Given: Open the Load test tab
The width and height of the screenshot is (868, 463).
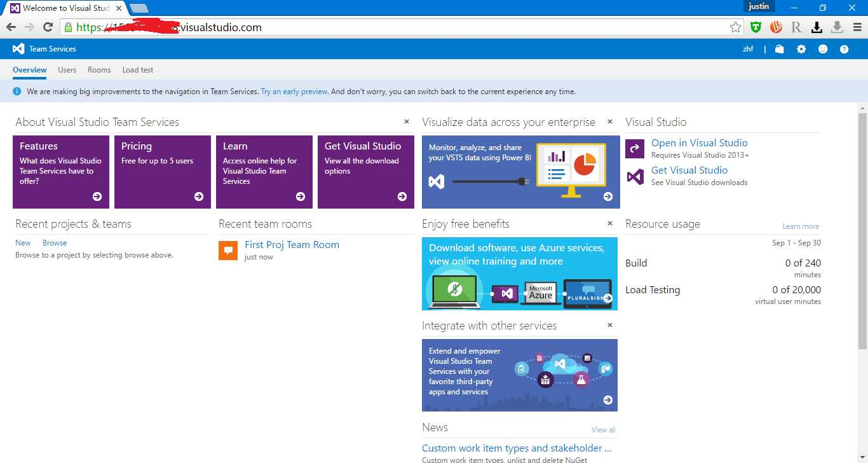Looking at the screenshot, I should 138,70.
